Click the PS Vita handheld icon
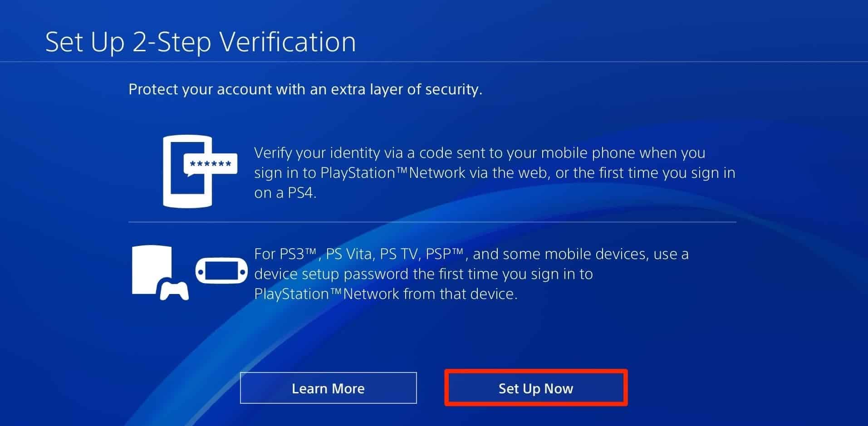The image size is (868, 426). [221, 272]
